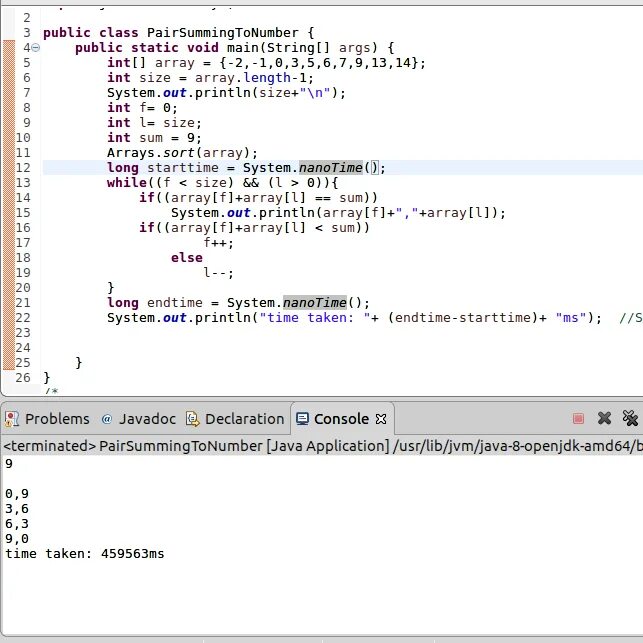This screenshot has height=643, width=643.
Task: Click the highlighted nanoTime on line 12
Action: click(331, 168)
